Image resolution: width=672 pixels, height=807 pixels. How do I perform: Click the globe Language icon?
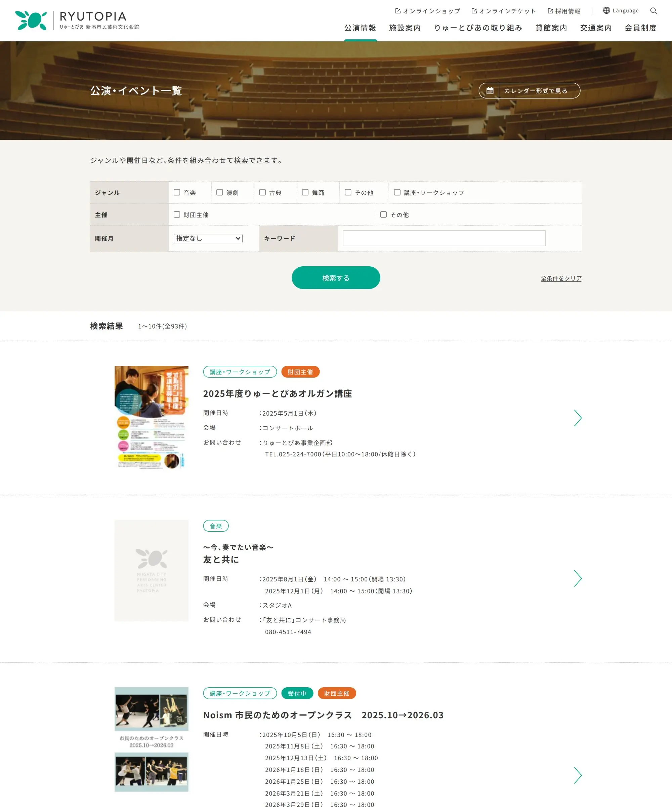(606, 10)
